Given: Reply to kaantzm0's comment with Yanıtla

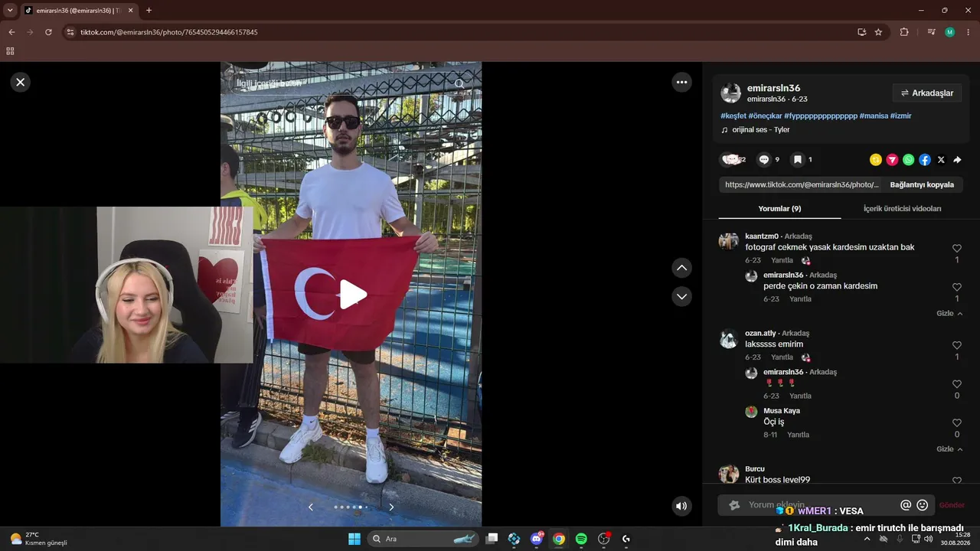Looking at the screenshot, I should (782, 261).
